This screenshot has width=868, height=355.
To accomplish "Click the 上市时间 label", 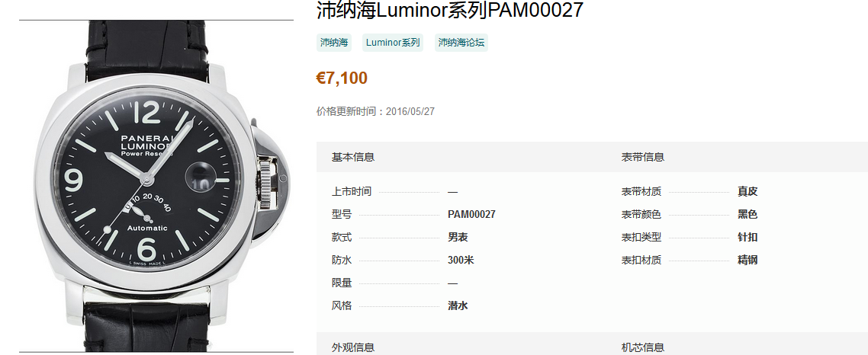I will (x=352, y=192).
